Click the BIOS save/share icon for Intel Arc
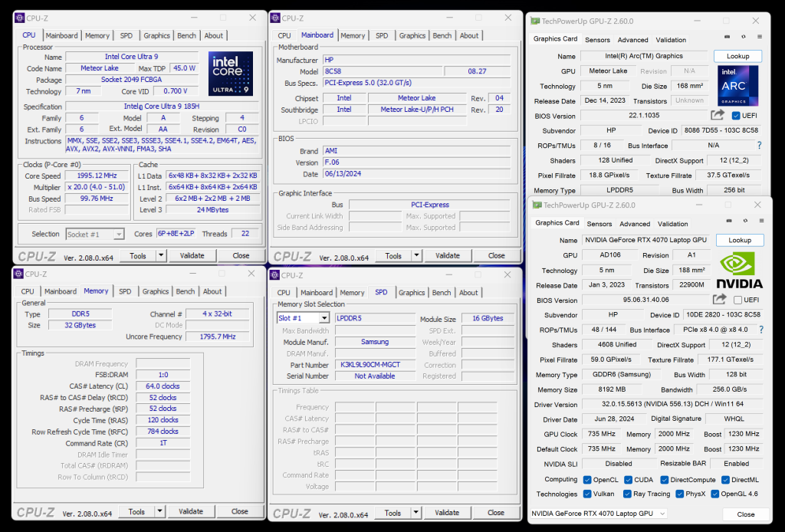 click(x=718, y=115)
